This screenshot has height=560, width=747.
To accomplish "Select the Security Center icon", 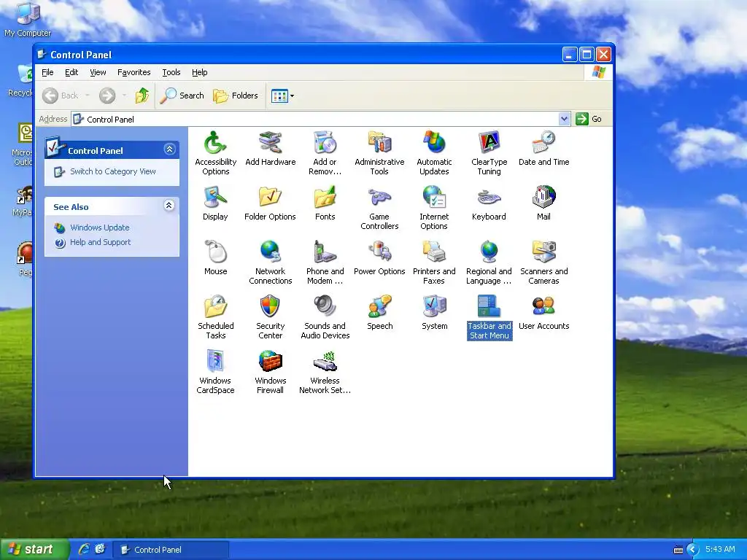I will 270,317.
